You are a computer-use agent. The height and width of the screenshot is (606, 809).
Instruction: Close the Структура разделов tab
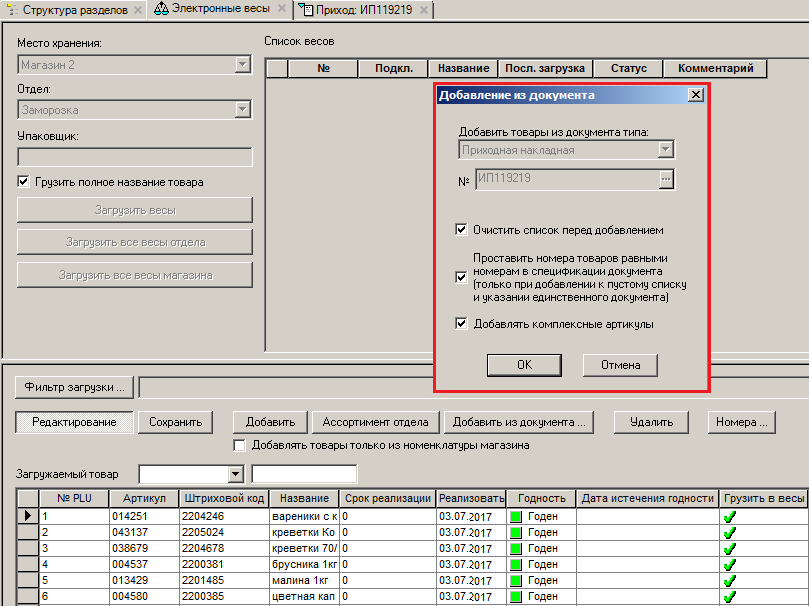tap(138, 10)
